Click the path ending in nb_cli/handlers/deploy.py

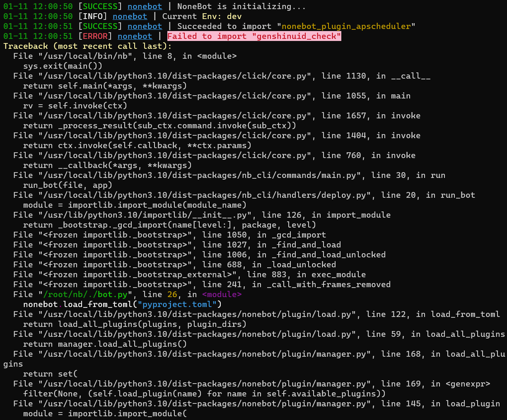click(205, 195)
